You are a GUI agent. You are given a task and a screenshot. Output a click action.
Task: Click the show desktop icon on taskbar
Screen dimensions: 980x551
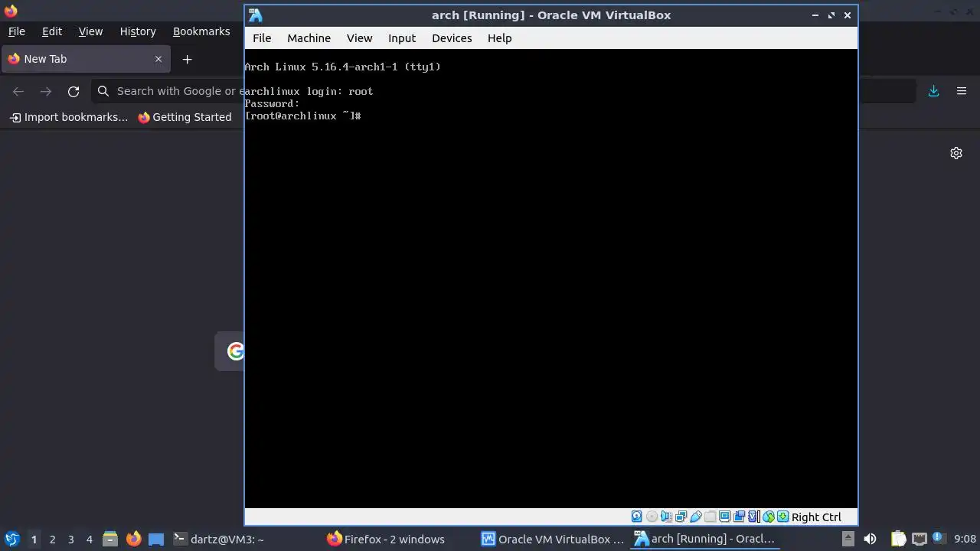[x=156, y=540]
